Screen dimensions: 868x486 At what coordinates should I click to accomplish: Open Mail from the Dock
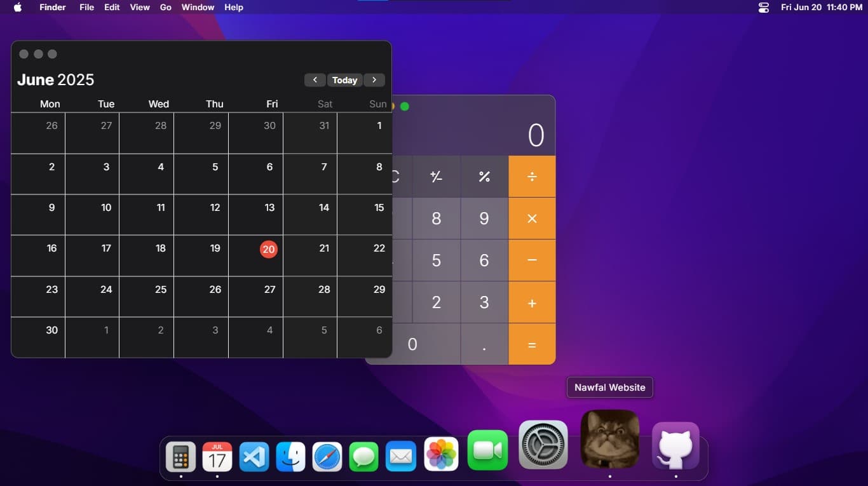click(400, 456)
